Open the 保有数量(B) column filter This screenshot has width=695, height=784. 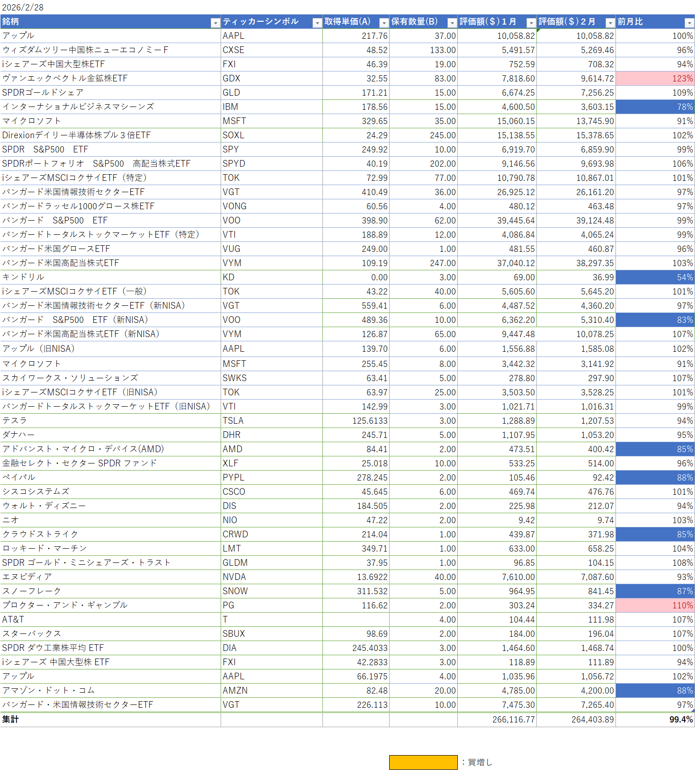[x=452, y=23]
